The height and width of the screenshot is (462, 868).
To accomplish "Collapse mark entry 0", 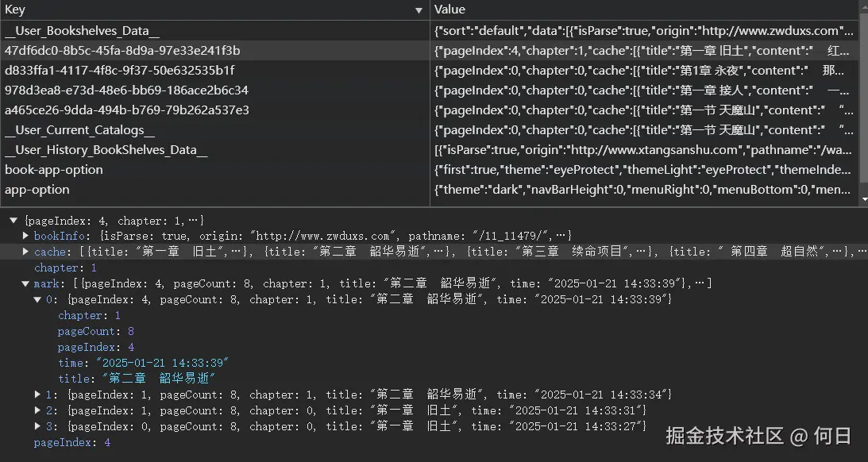I will click(x=38, y=299).
